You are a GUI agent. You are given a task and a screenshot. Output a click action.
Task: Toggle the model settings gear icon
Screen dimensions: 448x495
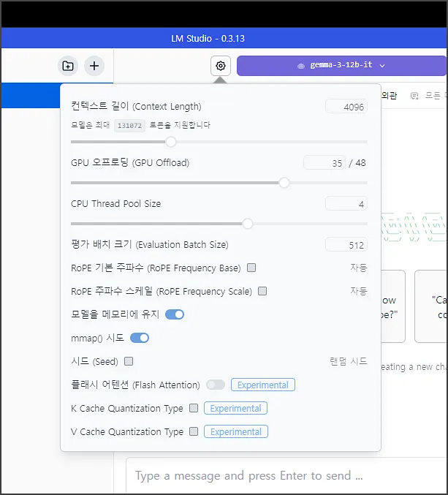(x=221, y=66)
